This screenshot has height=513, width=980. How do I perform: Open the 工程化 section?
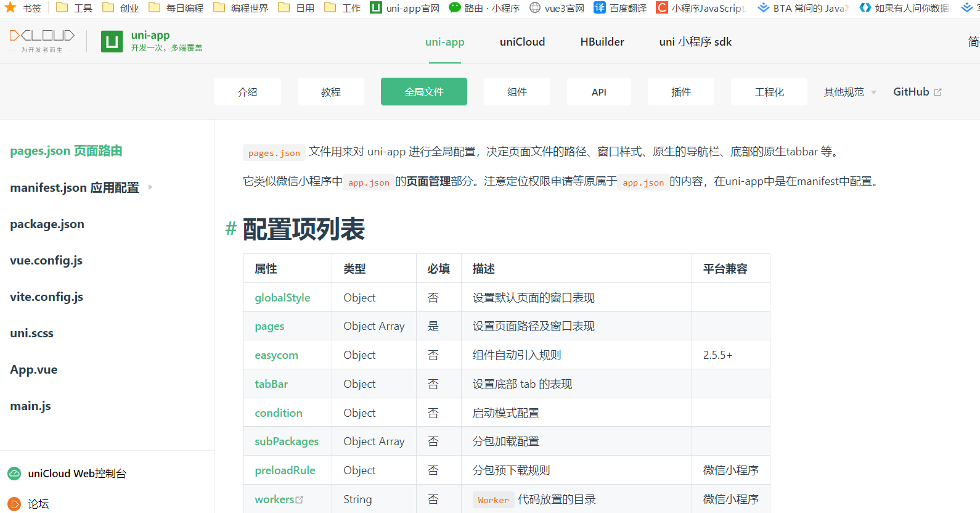[769, 92]
